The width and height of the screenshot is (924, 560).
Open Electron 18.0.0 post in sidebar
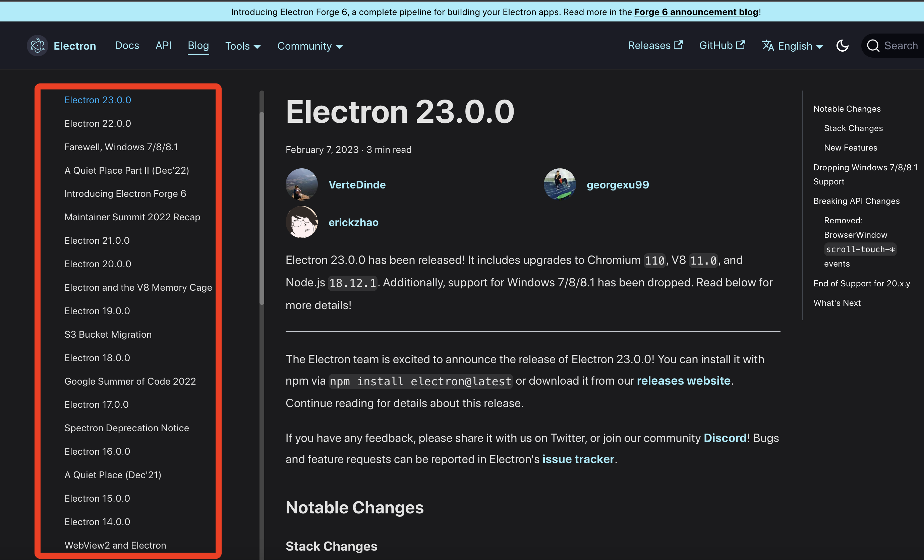click(x=97, y=357)
